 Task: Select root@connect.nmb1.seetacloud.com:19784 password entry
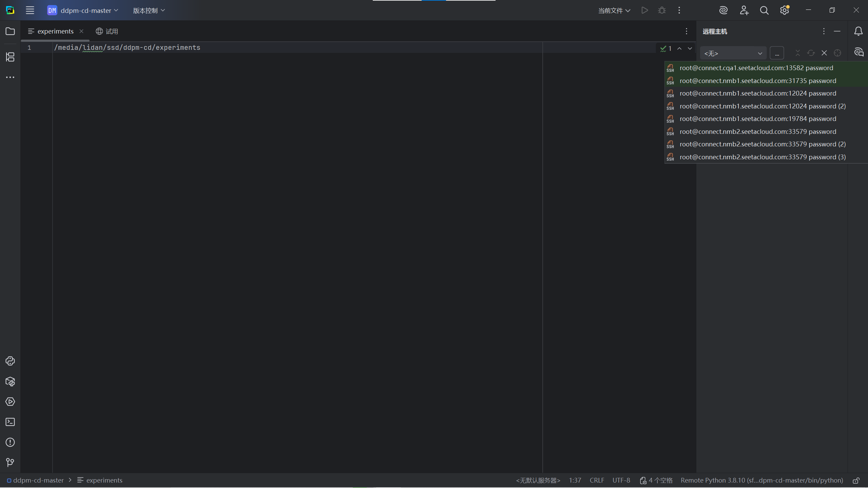(x=757, y=119)
